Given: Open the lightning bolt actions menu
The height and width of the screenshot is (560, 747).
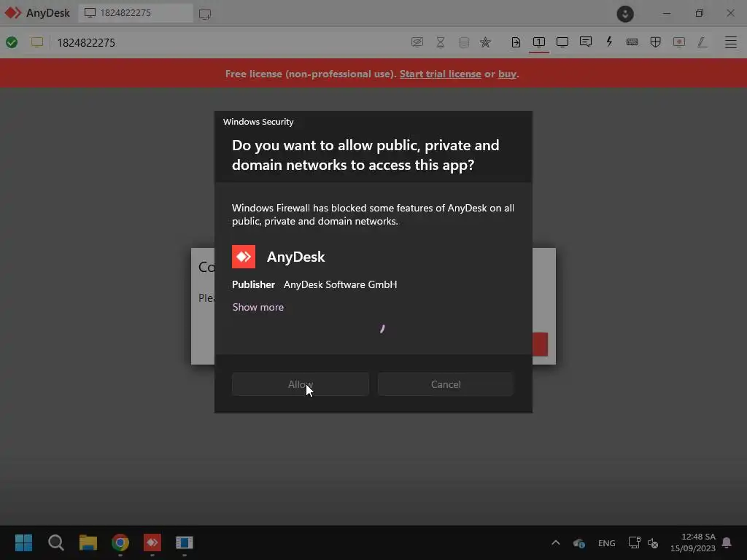Looking at the screenshot, I should click(x=609, y=42).
